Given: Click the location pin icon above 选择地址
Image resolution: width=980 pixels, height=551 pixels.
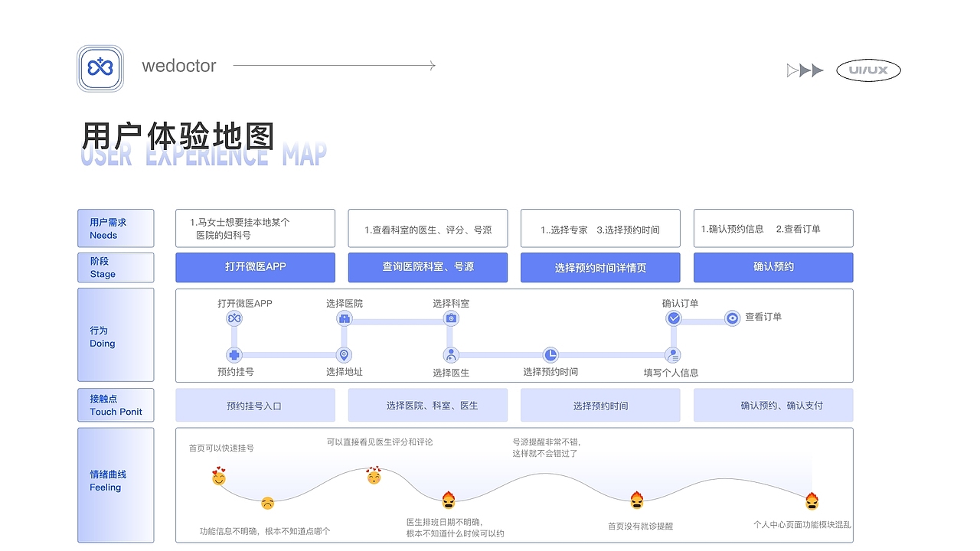Looking at the screenshot, I should click(x=345, y=354).
